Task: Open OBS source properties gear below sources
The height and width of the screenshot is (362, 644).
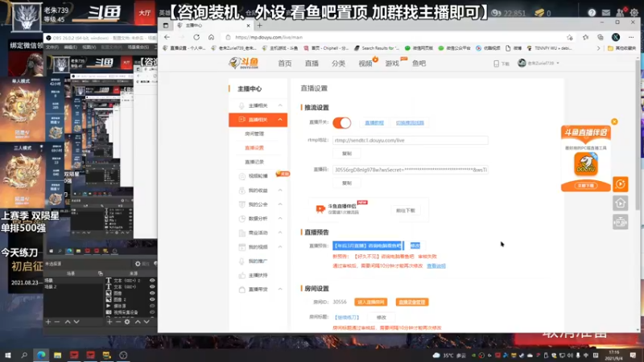Action: coord(127,322)
